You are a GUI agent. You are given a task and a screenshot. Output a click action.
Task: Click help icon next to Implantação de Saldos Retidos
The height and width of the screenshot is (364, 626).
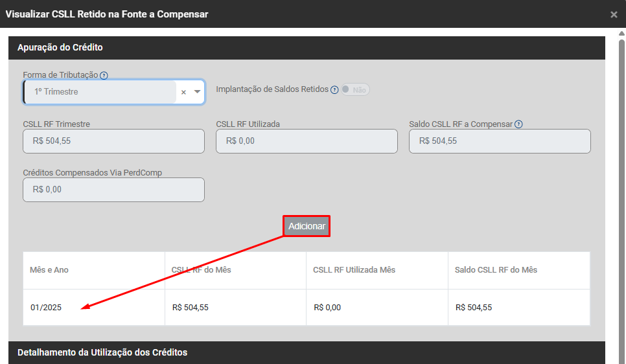tap(334, 90)
